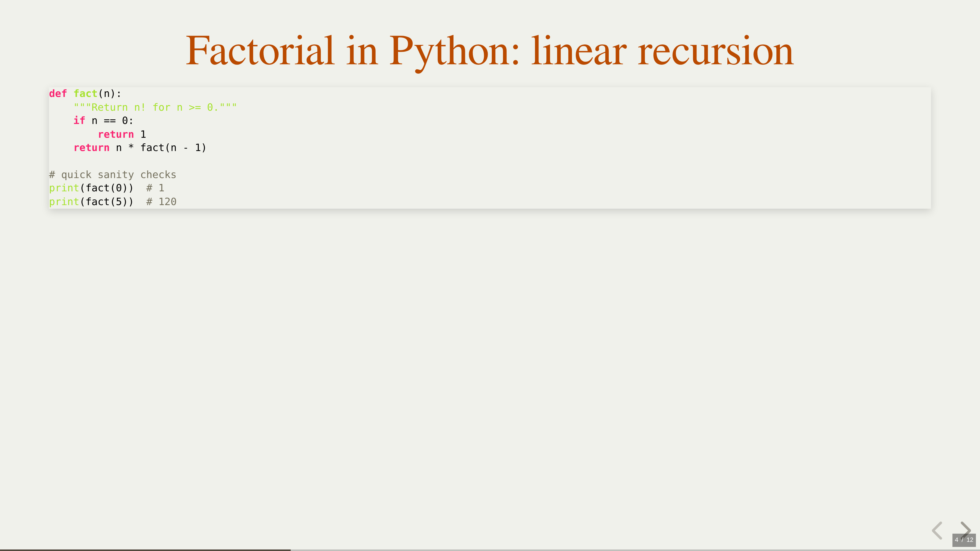
Task: Click 'fact(5)' inside the second print call
Action: point(106,202)
